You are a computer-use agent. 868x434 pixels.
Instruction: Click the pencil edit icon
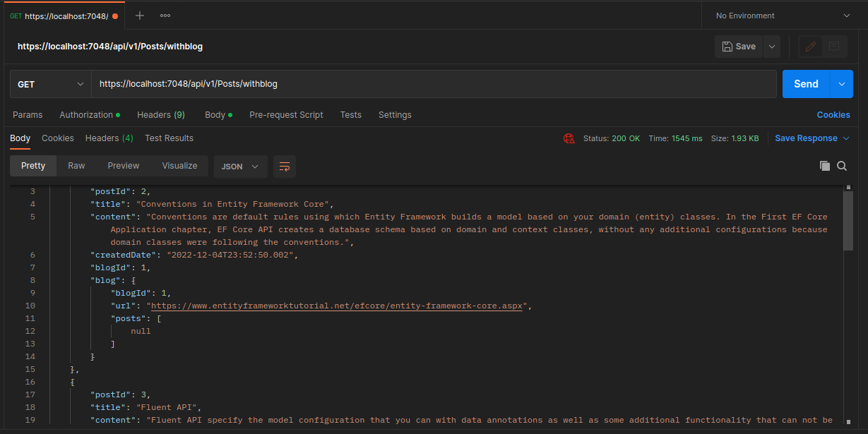coord(811,47)
